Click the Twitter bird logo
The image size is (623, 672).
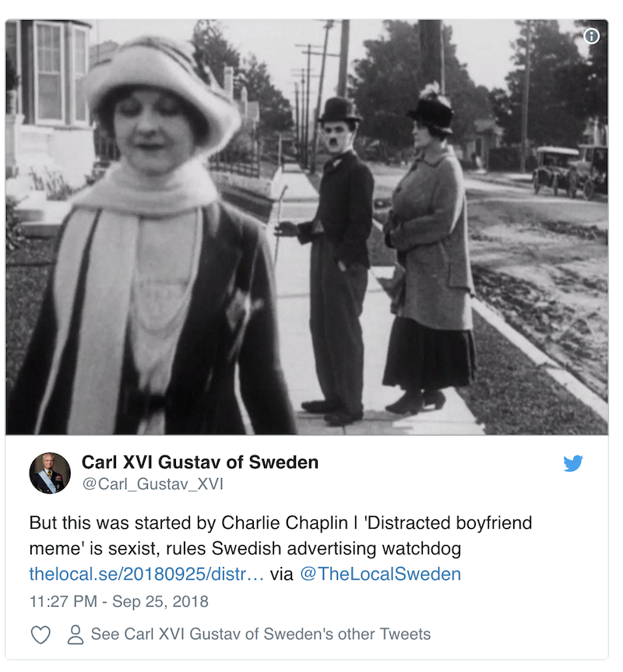(x=573, y=463)
